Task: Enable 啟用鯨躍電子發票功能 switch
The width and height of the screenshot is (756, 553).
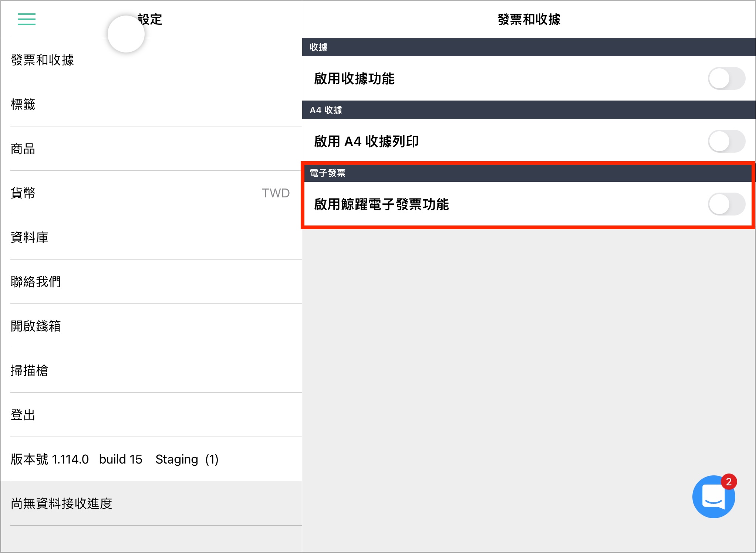Action: 726,204
